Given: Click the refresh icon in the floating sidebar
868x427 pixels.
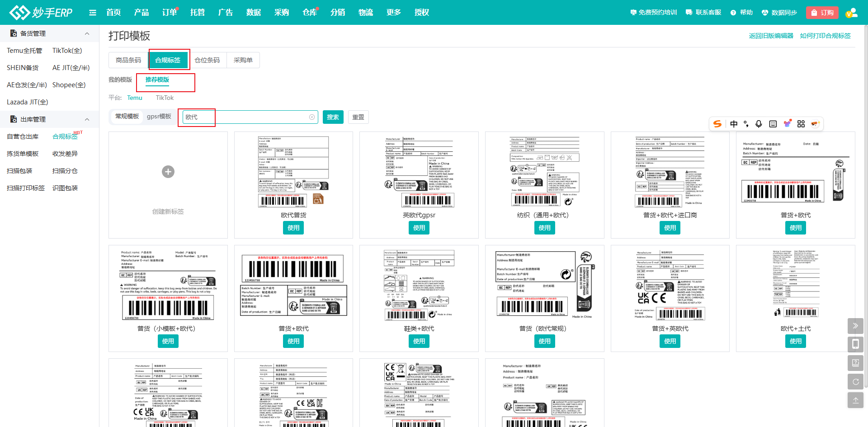Looking at the screenshot, I should point(855,382).
